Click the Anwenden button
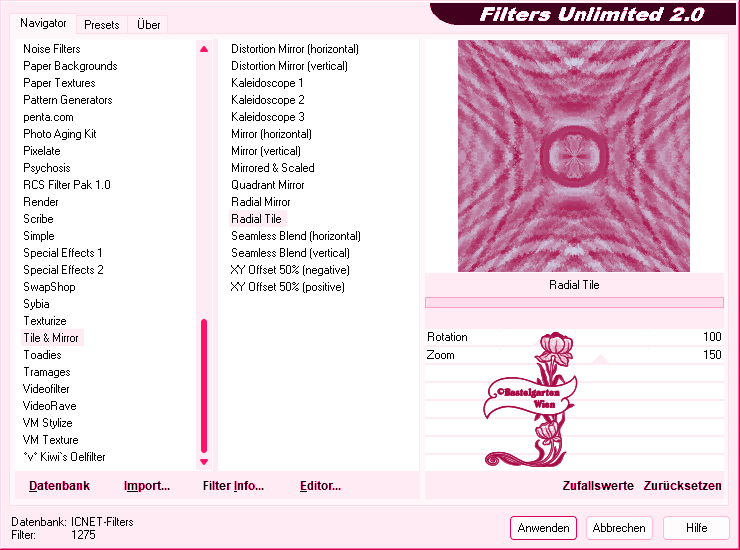The height and width of the screenshot is (550, 740). 543,528
